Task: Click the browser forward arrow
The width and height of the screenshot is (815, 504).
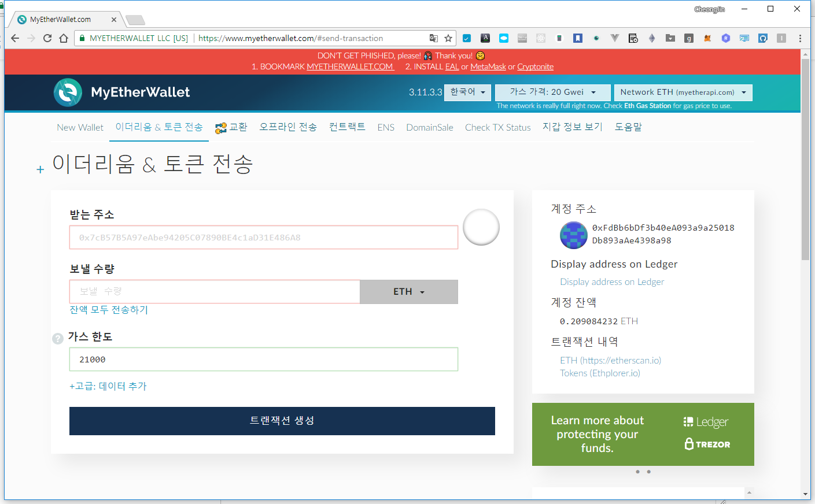Action: click(x=31, y=38)
